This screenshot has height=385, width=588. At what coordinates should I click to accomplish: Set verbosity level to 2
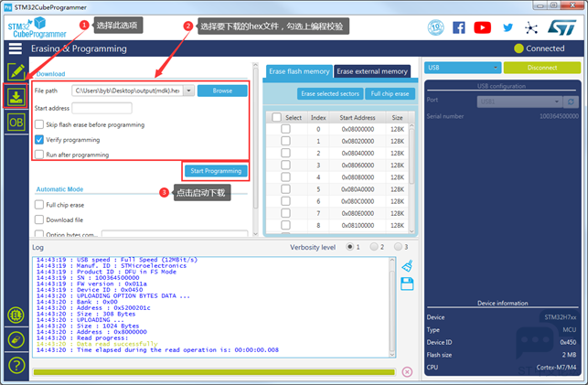tap(374, 247)
